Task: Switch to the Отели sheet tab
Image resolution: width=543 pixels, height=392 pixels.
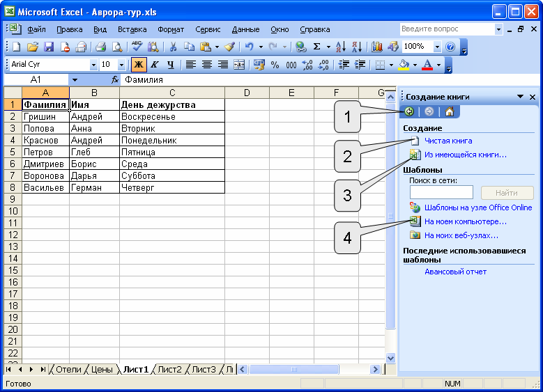Action: 68,370
